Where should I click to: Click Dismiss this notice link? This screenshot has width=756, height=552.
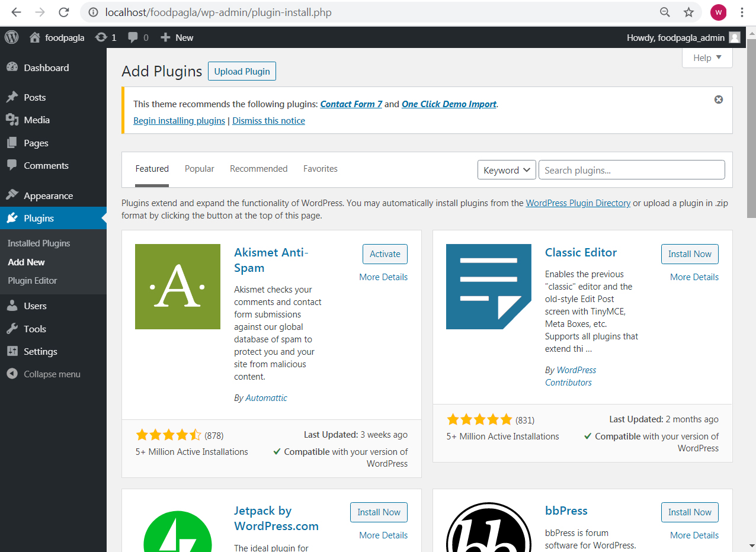[269, 120]
